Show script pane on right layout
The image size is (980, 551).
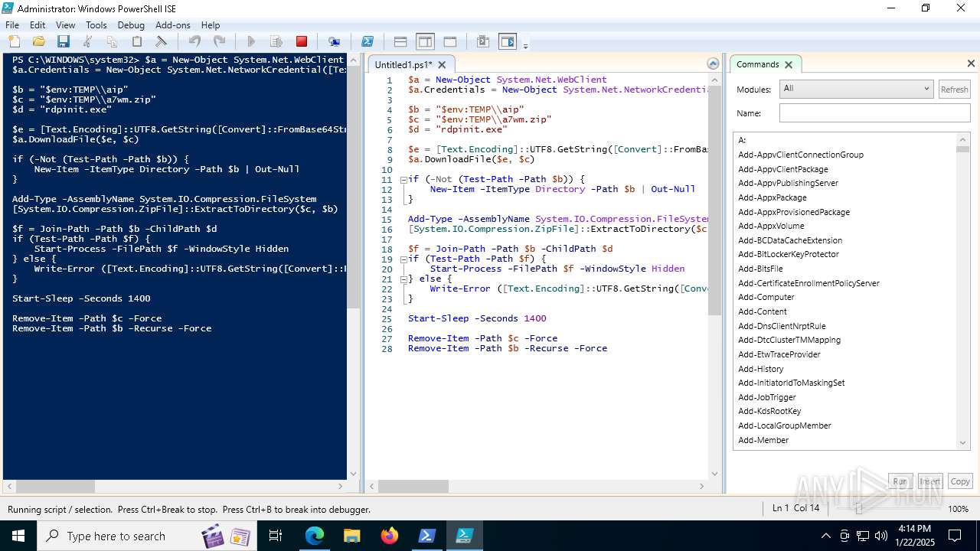click(x=425, y=41)
